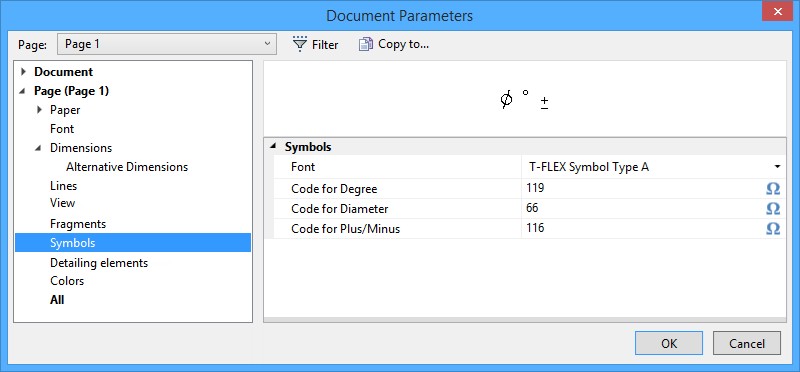This screenshot has width=800, height=372.
Task: Click the OK button
Action: coord(669,343)
